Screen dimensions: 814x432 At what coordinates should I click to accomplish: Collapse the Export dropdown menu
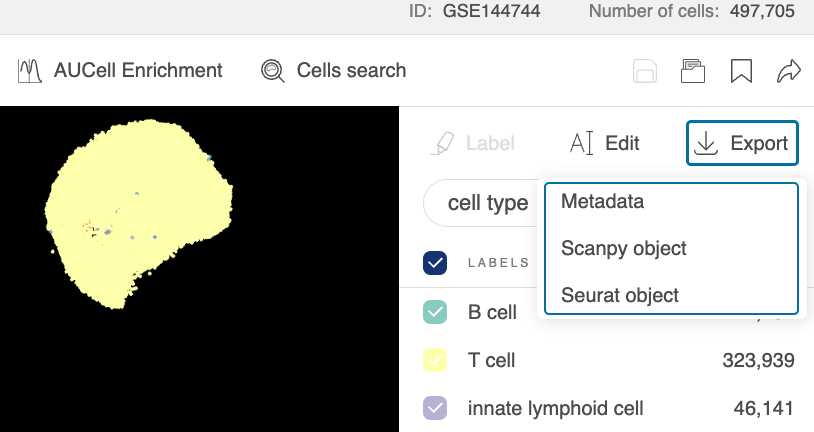(x=742, y=144)
